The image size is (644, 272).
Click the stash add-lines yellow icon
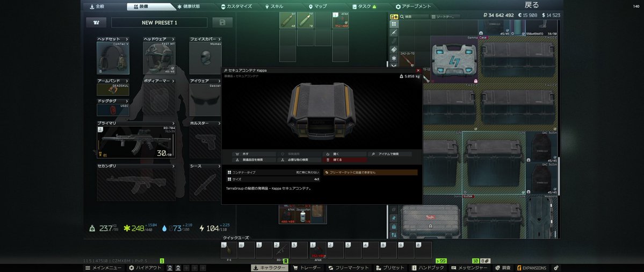tap(394, 17)
